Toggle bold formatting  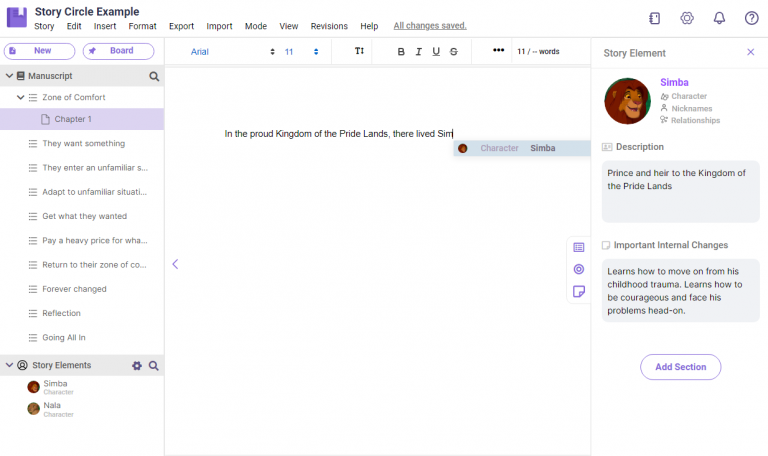(x=401, y=51)
